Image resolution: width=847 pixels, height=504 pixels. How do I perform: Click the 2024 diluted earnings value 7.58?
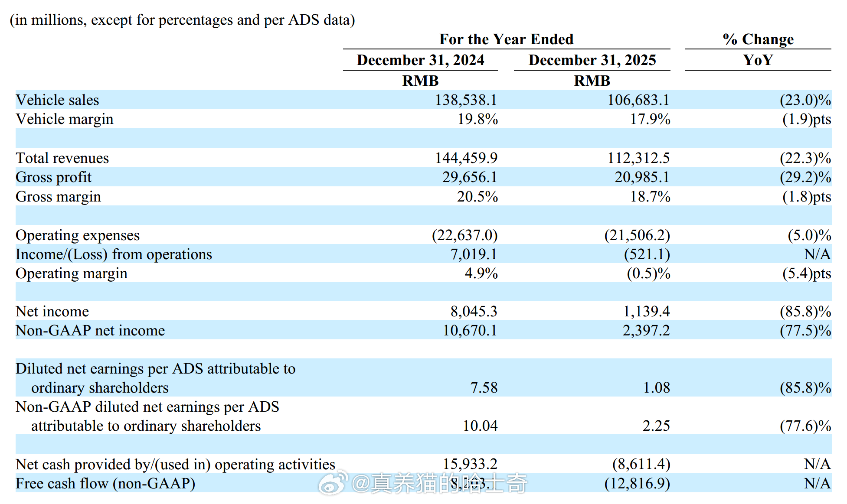pos(484,388)
